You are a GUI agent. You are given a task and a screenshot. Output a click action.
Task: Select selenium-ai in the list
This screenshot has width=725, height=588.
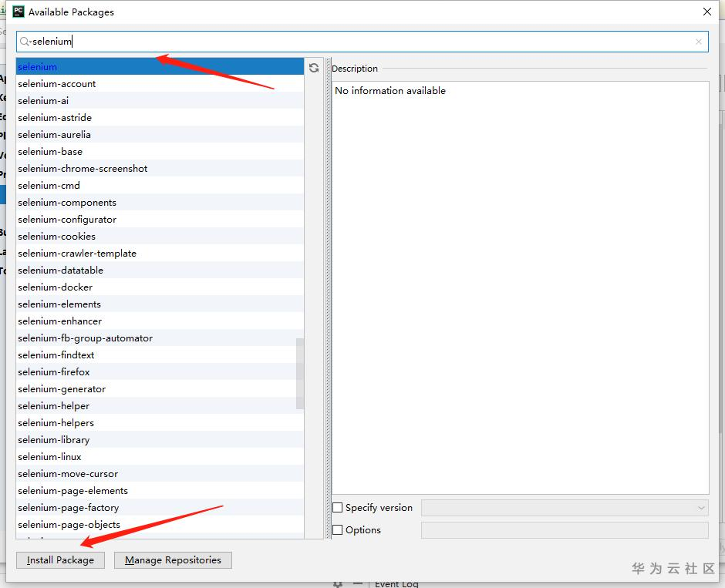160,101
